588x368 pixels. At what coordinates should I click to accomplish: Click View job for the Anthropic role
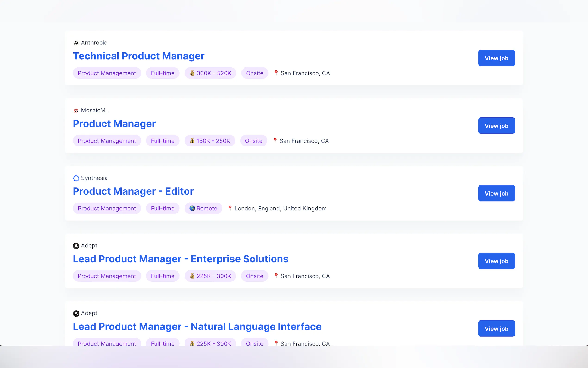pos(496,58)
